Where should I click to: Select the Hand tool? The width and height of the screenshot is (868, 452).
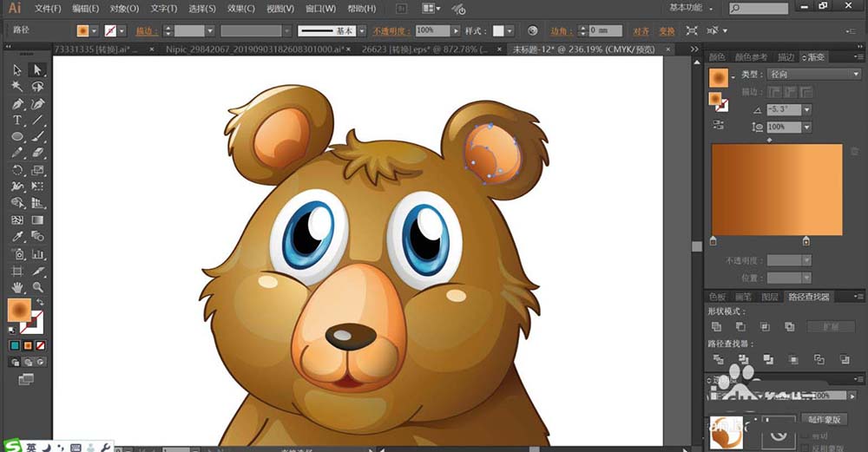pos(17,288)
